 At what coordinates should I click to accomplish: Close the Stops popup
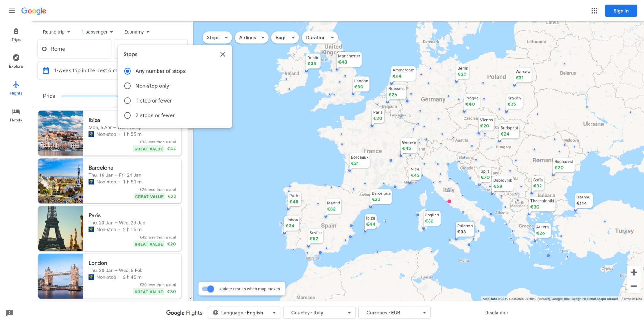(x=223, y=54)
